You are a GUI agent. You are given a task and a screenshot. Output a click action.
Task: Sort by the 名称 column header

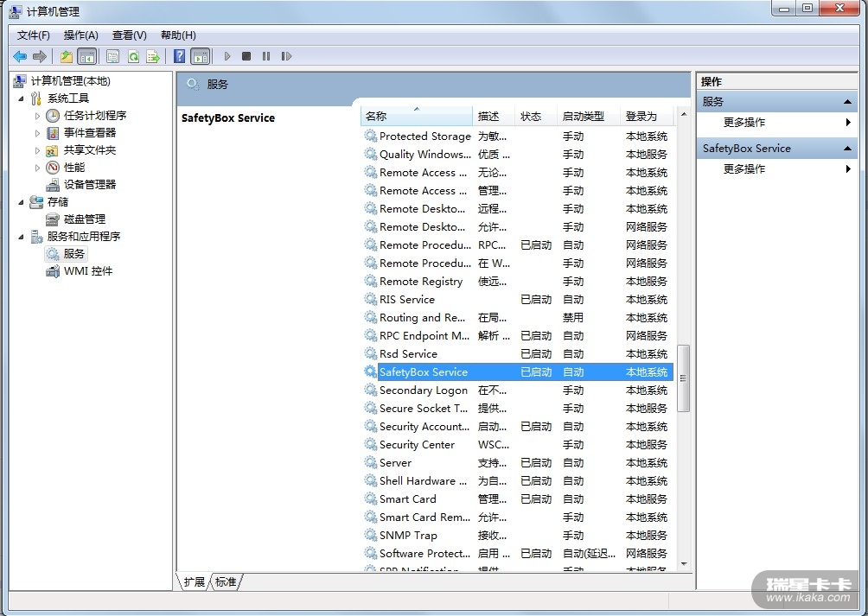click(x=417, y=116)
